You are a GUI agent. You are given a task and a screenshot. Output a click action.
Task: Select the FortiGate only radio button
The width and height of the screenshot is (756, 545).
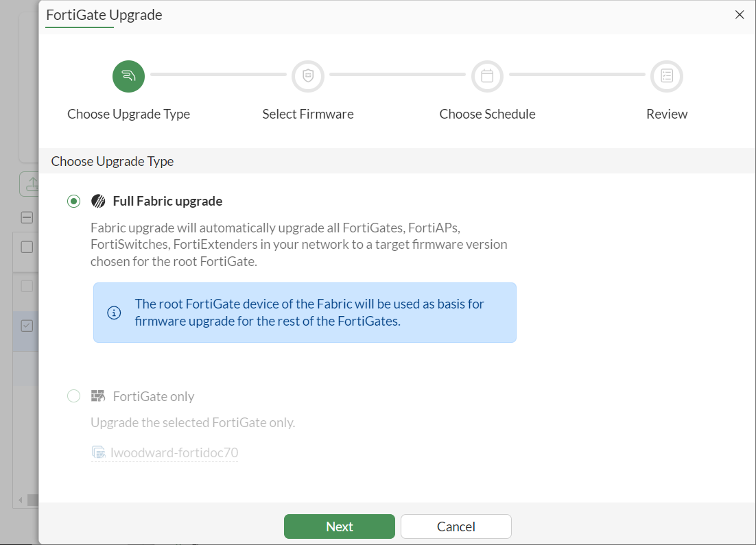tap(73, 396)
